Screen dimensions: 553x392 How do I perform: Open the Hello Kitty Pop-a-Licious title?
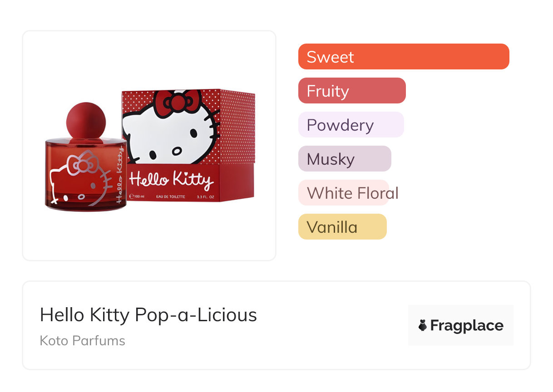[148, 314]
